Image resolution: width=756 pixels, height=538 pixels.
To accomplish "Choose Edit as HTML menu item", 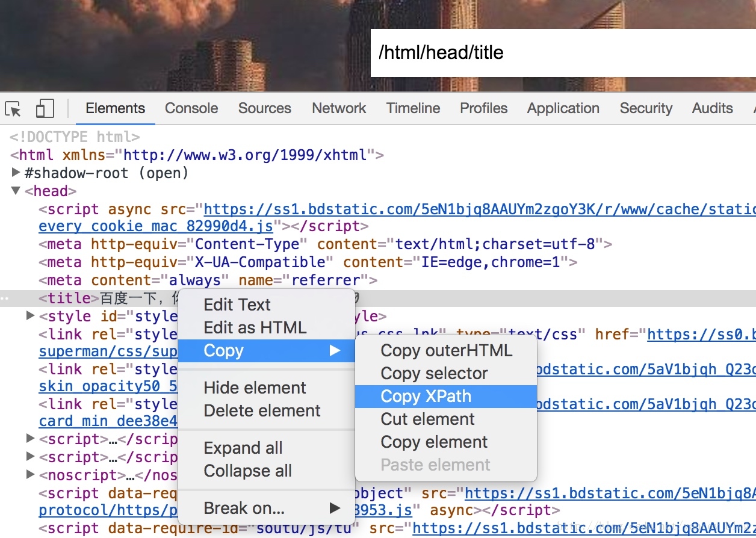I will pyautogui.click(x=267, y=327).
